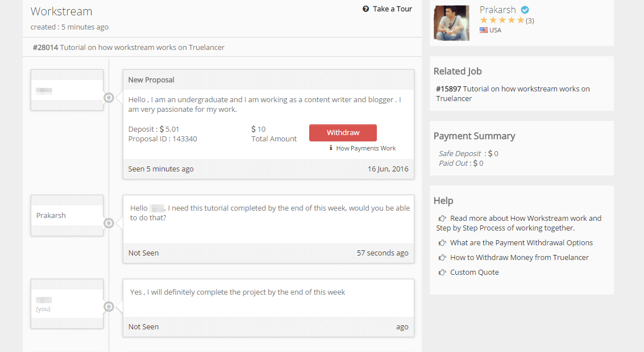This screenshot has width=644, height=352.
Task: Open the Custom Quote help link
Action: coord(474,273)
